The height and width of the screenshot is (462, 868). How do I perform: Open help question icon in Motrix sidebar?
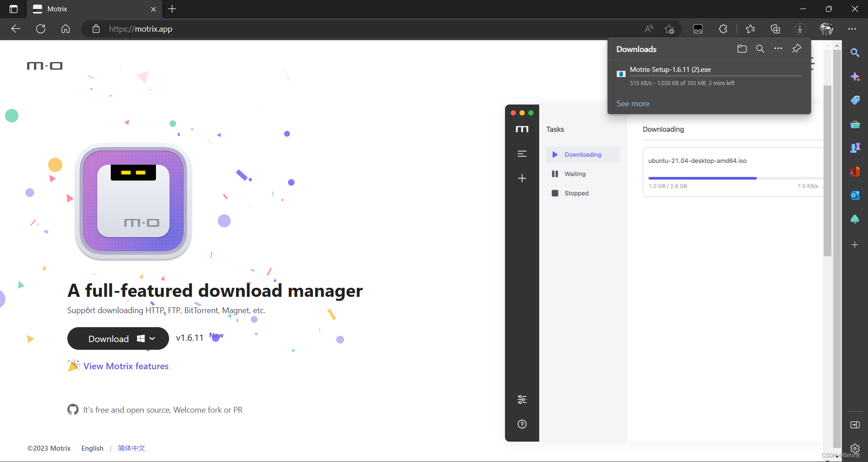point(522,424)
